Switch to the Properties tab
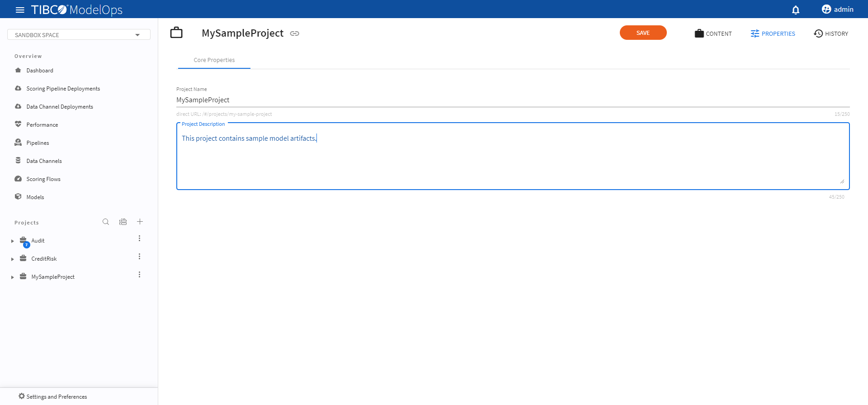The width and height of the screenshot is (868, 405). 773,33
